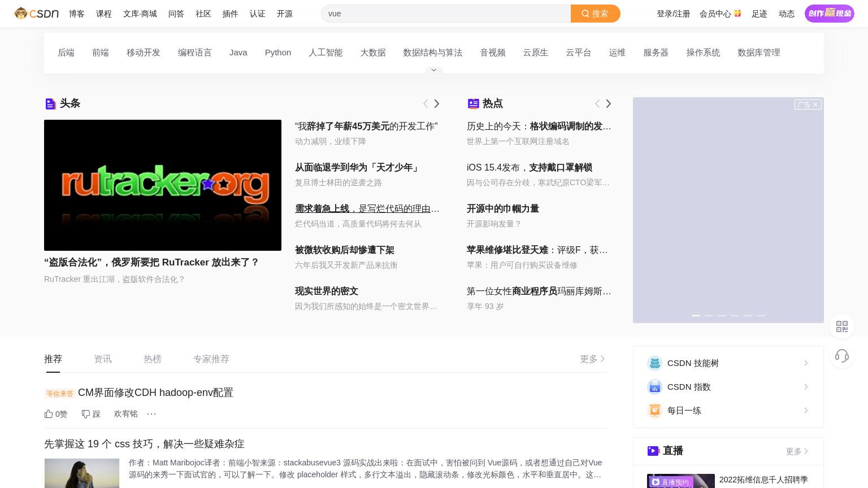The width and height of the screenshot is (868, 488).
Task: Open the rutracker.org headline image
Action: point(163,185)
